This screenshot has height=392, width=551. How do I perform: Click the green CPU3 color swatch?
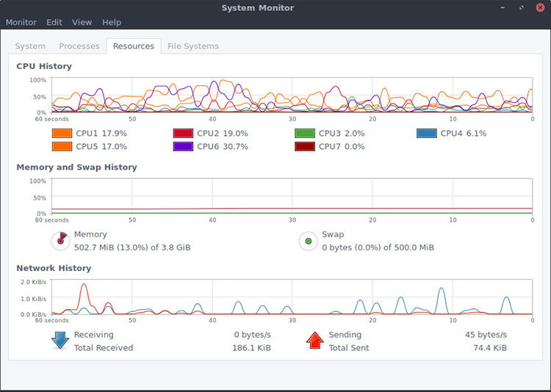[305, 134]
